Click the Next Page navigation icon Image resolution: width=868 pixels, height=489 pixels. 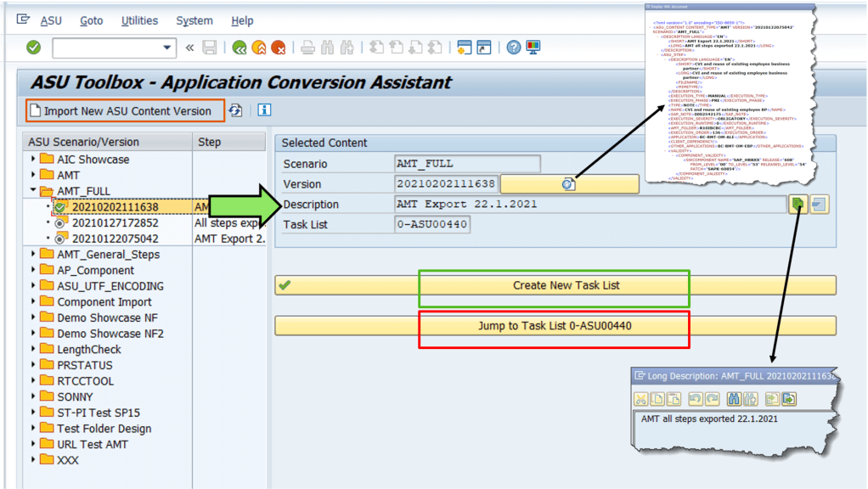click(415, 48)
